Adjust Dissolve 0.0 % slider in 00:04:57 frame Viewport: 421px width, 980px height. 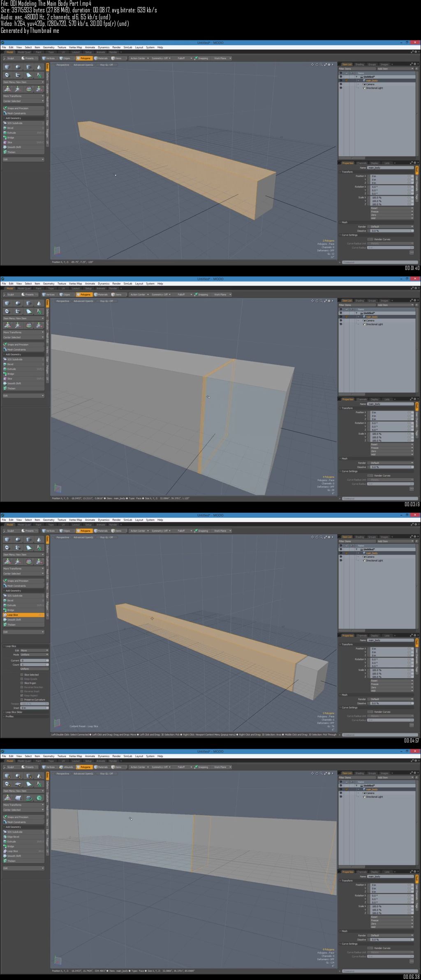[391, 703]
